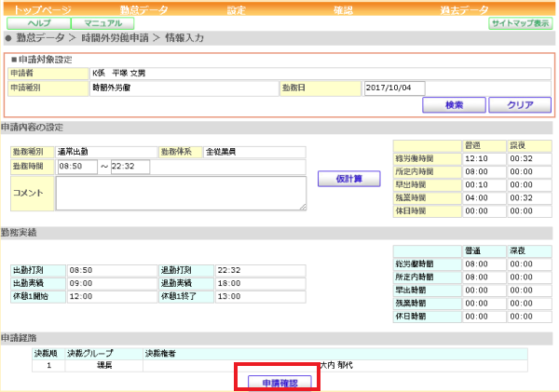Click approver name 大内 郁代
559x392 pixels.
tap(336, 365)
